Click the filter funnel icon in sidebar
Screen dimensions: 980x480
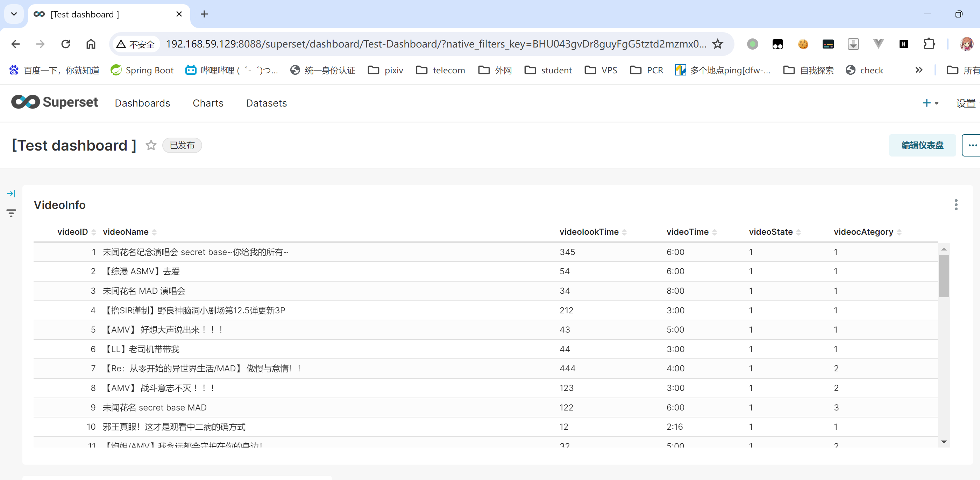(11, 213)
